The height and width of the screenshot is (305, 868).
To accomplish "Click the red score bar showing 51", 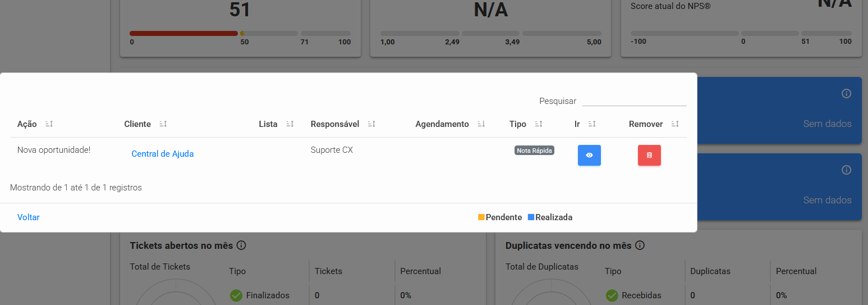I will 183,34.
